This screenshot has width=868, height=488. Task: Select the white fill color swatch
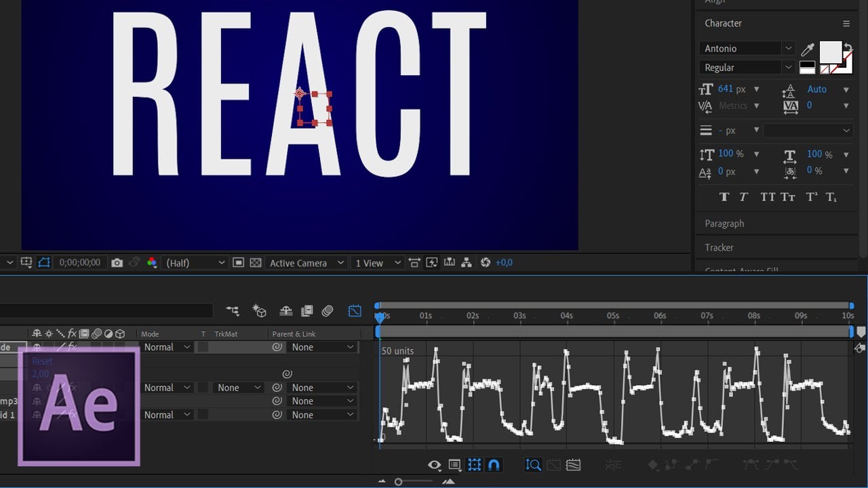click(830, 52)
